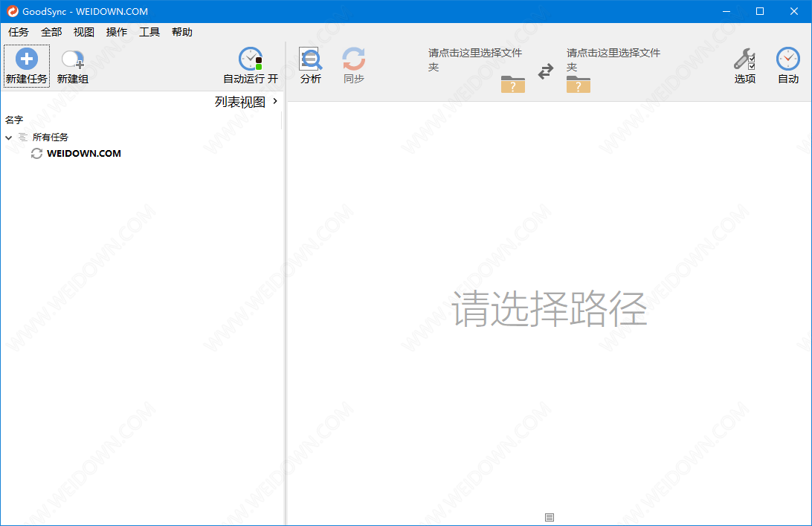812x526 pixels.
Task: Click right 请点击这里选择文件夹 path text
Action: click(613, 59)
